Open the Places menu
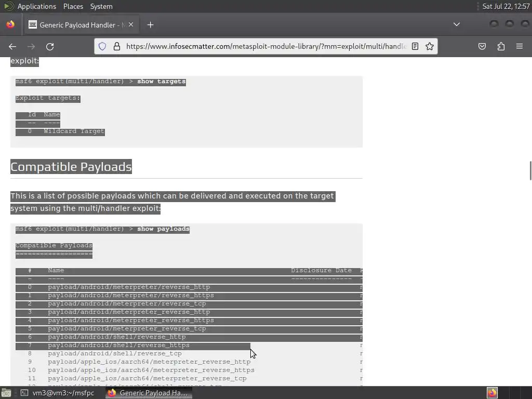Screen dimensions: 532x399 point(73,6)
